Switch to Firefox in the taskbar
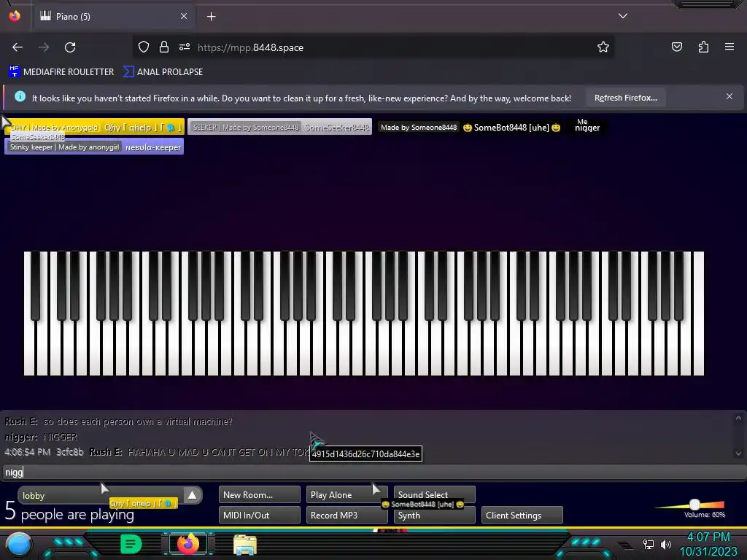747x560 pixels. coord(188,544)
